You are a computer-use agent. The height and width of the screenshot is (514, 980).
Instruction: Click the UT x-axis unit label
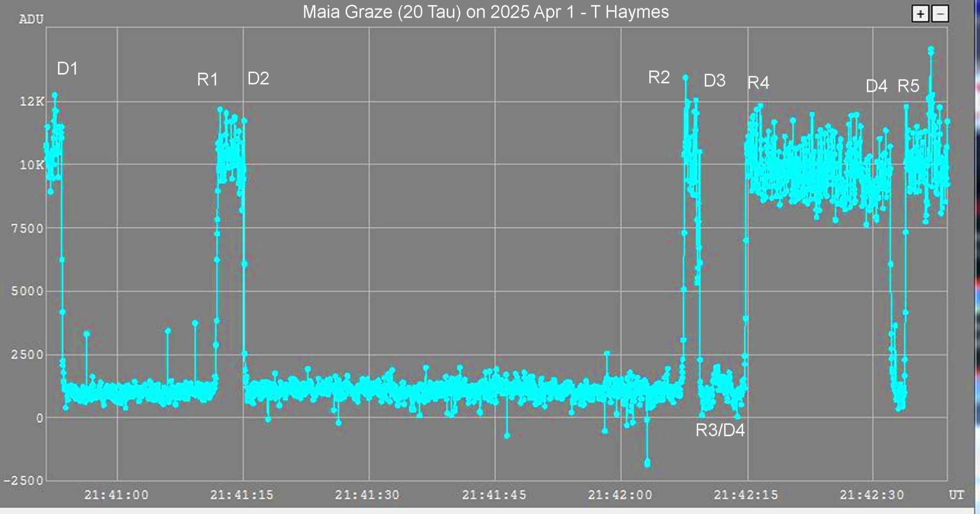click(x=956, y=495)
